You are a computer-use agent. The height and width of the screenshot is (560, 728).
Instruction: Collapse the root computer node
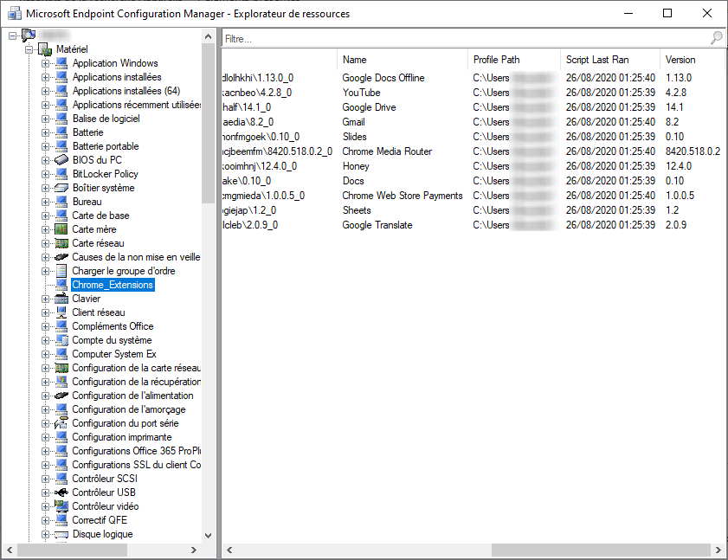pos(12,35)
